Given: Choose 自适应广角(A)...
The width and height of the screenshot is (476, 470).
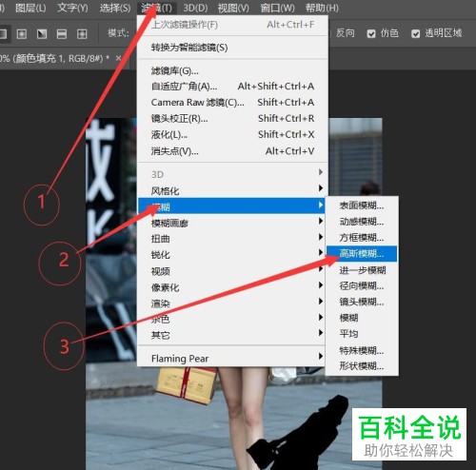Looking at the screenshot, I should pos(232,87).
